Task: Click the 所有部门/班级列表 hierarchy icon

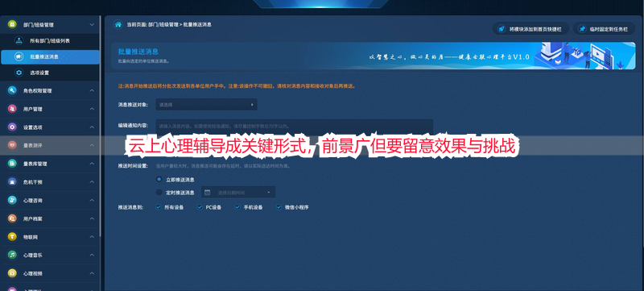Action: click(19, 40)
